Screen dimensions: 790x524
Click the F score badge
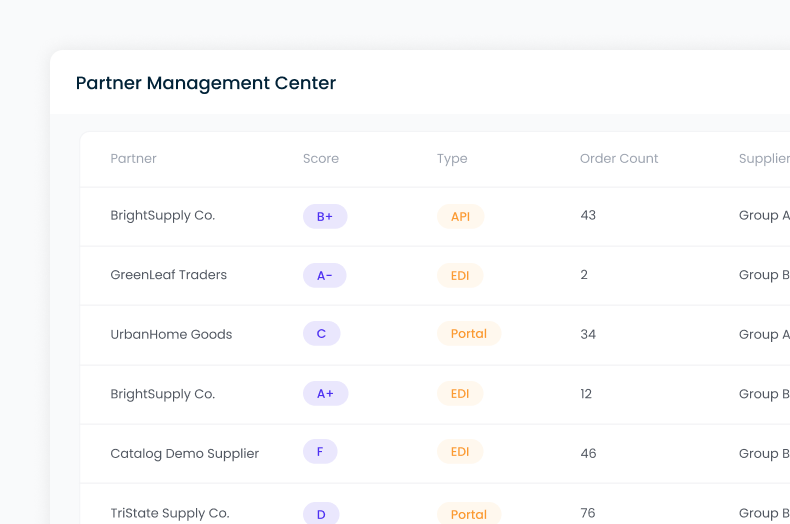(320, 452)
